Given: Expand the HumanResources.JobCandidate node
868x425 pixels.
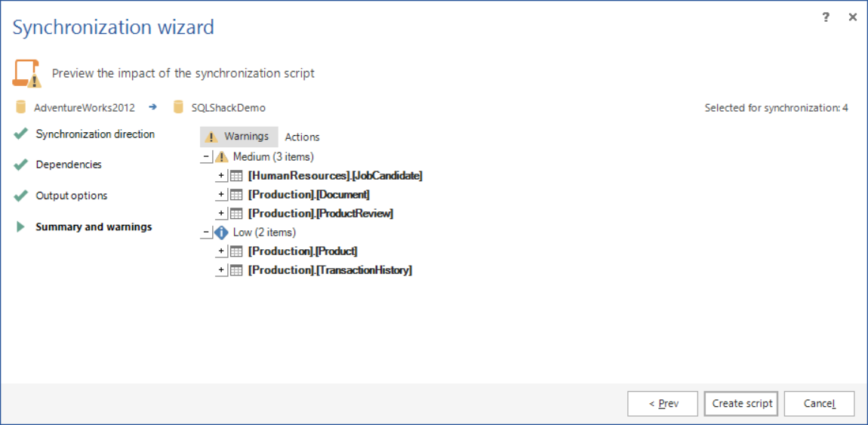Looking at the screenshot, I should click(221, 176).
